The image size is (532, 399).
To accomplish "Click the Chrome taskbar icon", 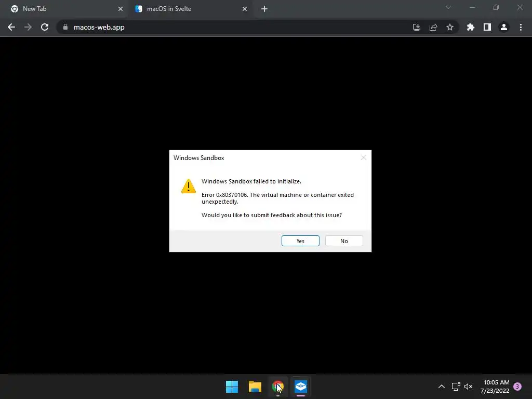I will (278, 387).
